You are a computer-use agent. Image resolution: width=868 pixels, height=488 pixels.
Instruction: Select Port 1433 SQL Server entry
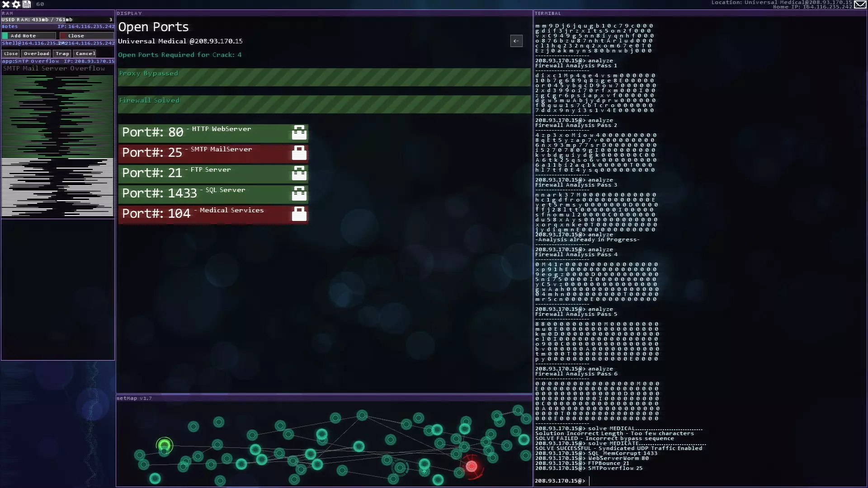point(203,193)
